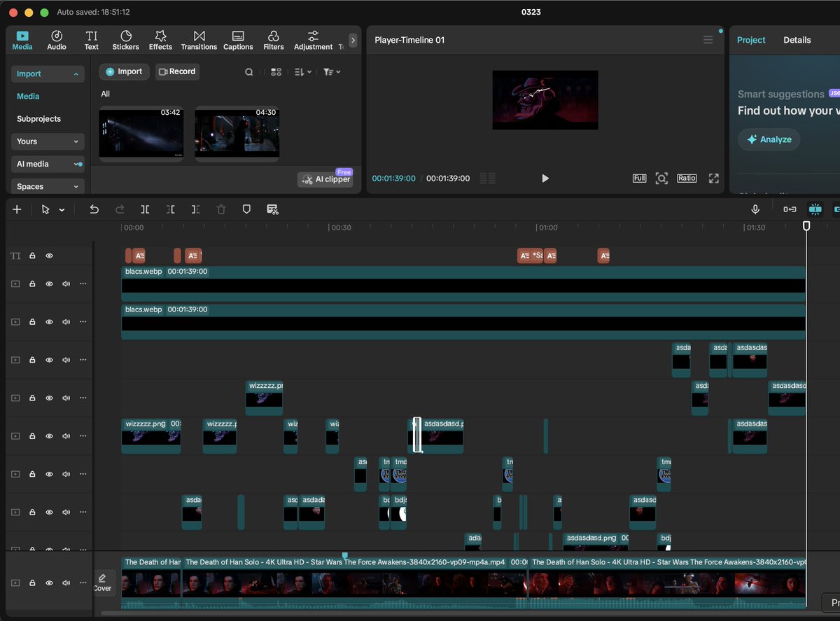Image resolution: width=840 pixels, height=621 pixels.
Task: Open the media sort order dropdown
Action: click(x=303, y=71)
